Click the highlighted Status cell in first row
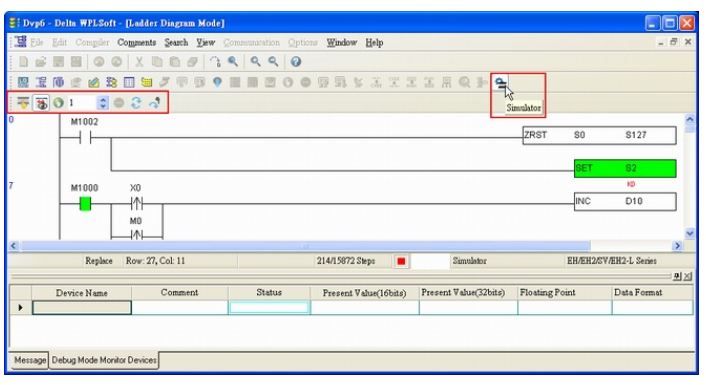 [x=269, y=308]
